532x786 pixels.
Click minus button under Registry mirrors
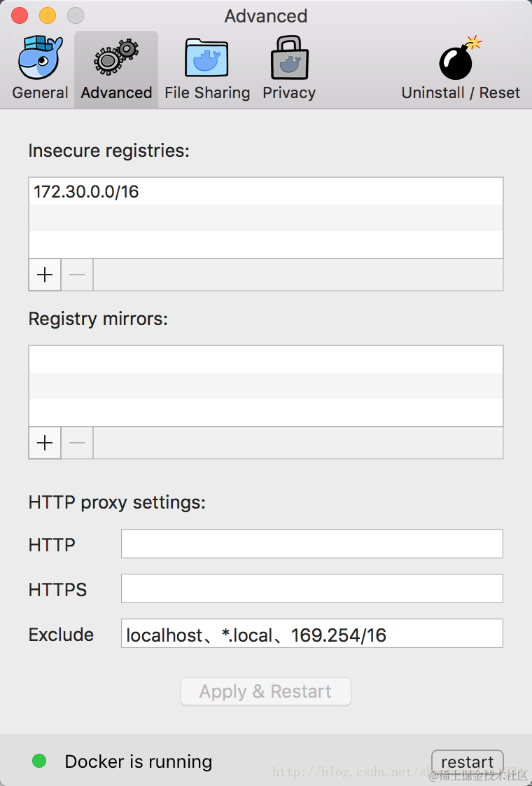pyautogui.click(x=77, y=443)
